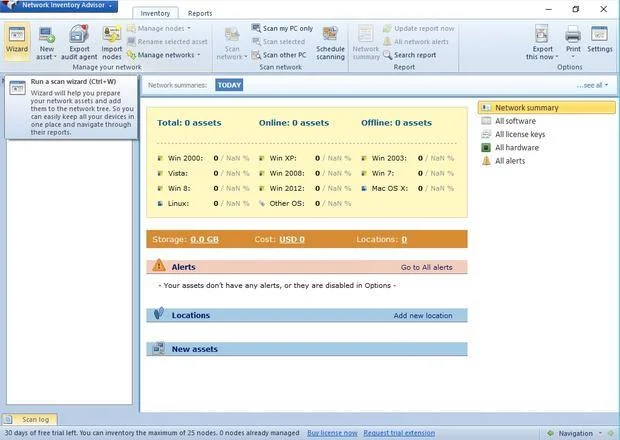Choose Scan other PC
Viewport: 620px width, 440px height.
click(279, 55)
